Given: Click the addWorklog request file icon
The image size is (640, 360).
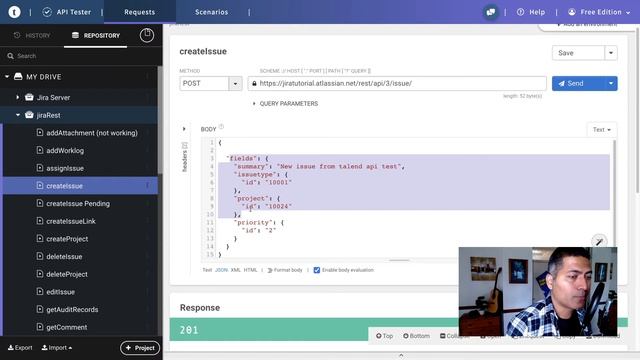Looking at the screenshot, I should (40, 150).
